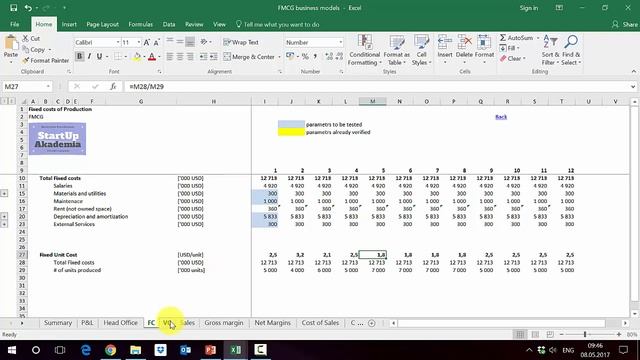Open the Calibri font name dropdown

coord(118,42)
